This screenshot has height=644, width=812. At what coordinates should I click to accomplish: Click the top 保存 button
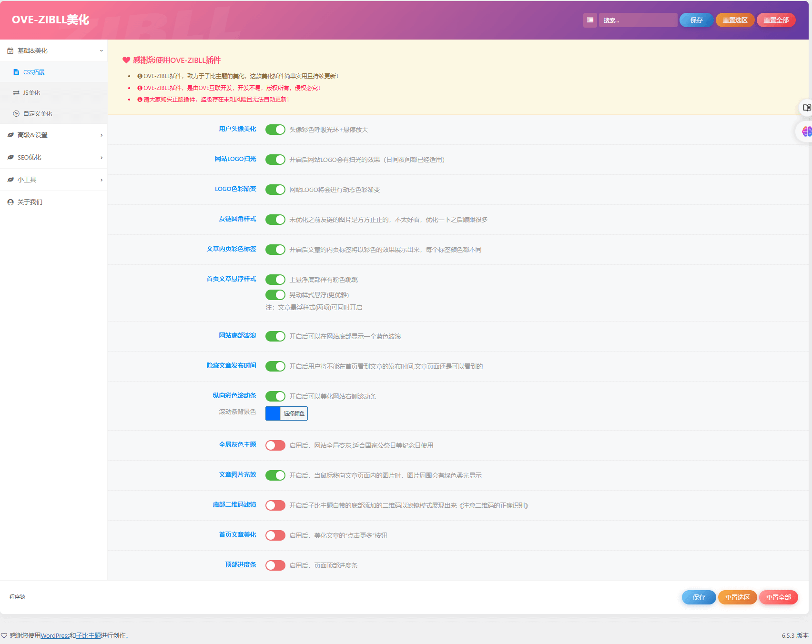[x=696, y=20]
